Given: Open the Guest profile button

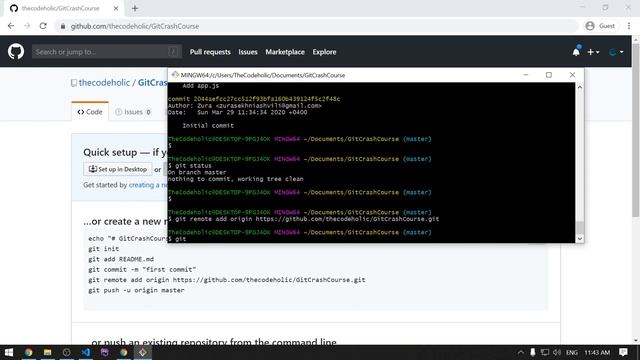Looking at the screenshot, I should click(x=600, y=26).
